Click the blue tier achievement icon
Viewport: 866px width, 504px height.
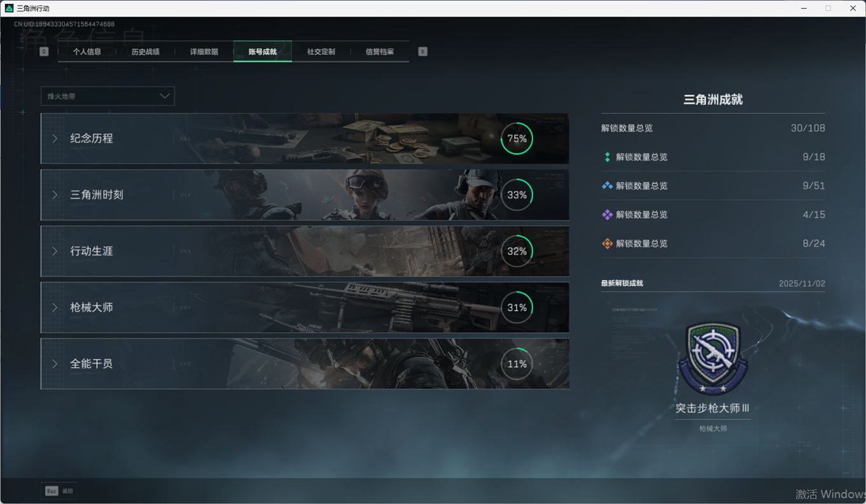click(607, 186)
